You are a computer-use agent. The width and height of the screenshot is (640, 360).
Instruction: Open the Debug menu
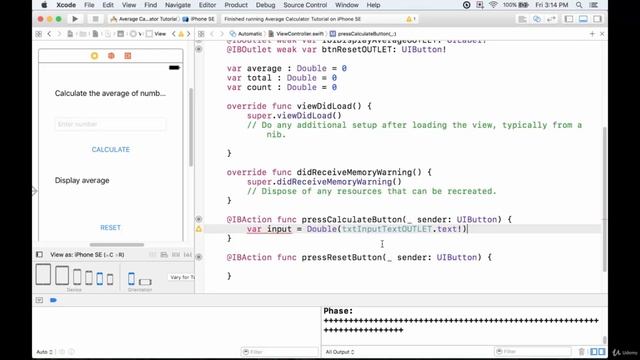(265, 5)
